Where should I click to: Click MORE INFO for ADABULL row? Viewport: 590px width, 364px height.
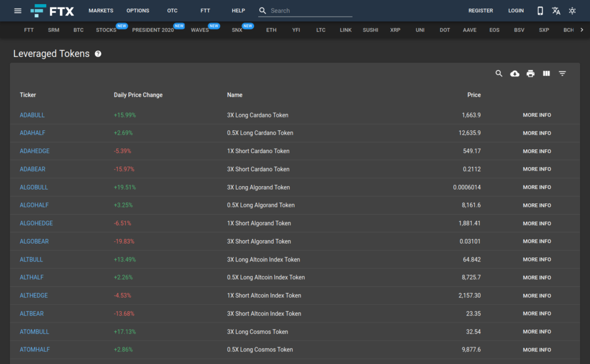pyautogui.click(x=537, y=115)
